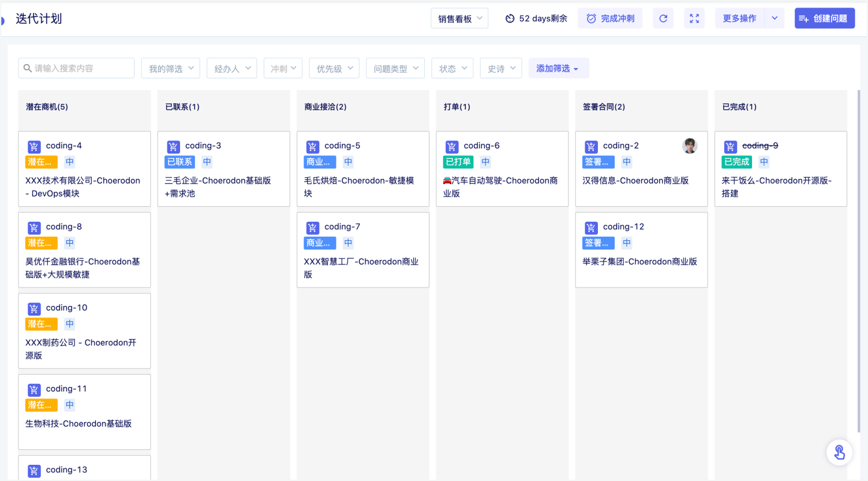868x481 pixels.
Task: Click cart icon on coding-9 card
Action: (x=731, y=147)
